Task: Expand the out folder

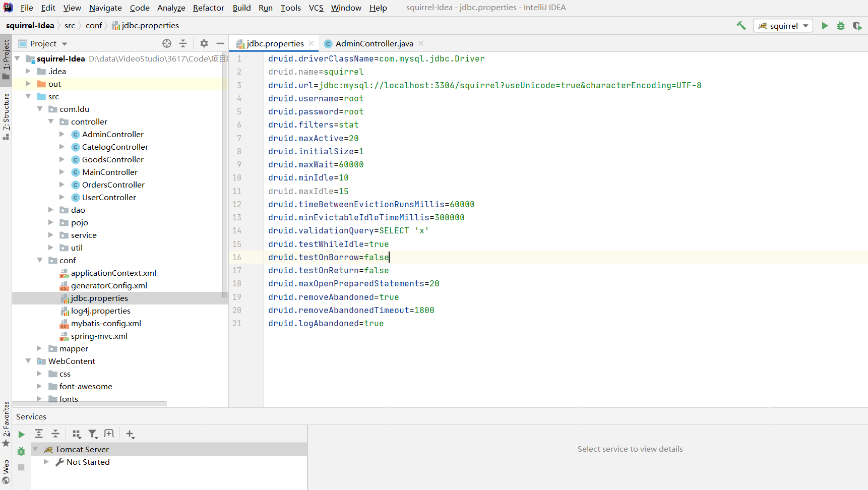Action: coord(28,84)
